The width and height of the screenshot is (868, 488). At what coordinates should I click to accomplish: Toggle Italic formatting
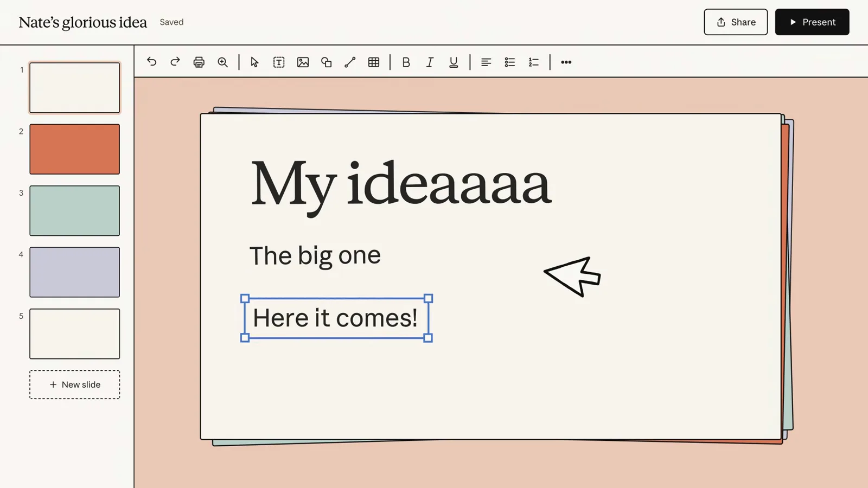(430, 62)
